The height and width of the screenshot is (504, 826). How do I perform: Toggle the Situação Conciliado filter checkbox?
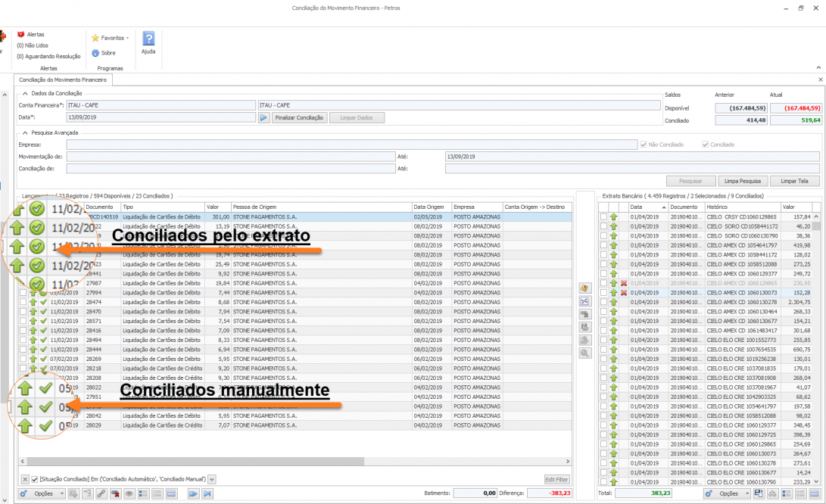[x=34, y=479]
